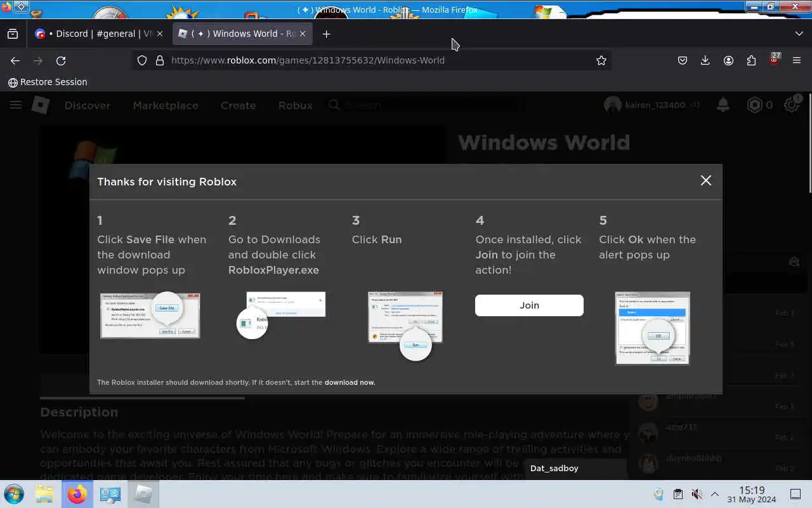This screenshot has width=812, height=508.
Task: Click the Roblox search field
Action: [x=425, y=105]
